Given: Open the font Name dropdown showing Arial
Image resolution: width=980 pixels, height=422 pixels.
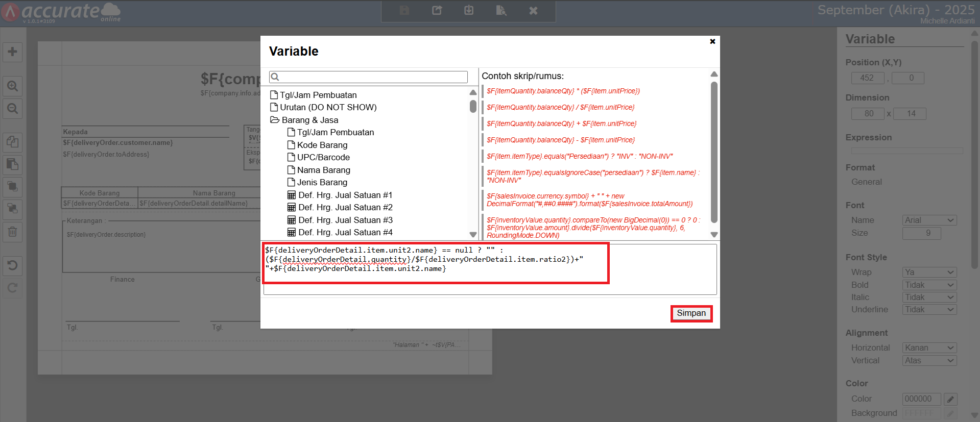Looking at the screenshot, I should tap(929, 220).
